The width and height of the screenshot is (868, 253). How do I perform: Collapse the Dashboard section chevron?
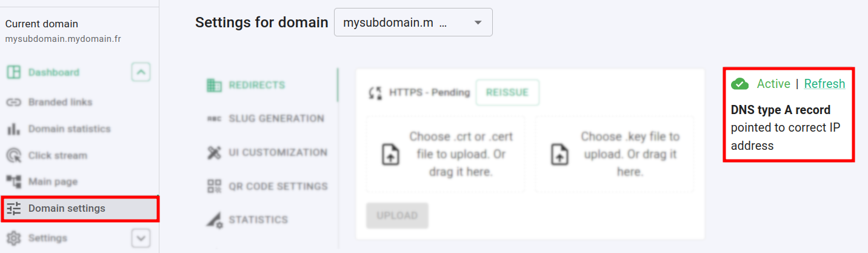coord(141,73)
